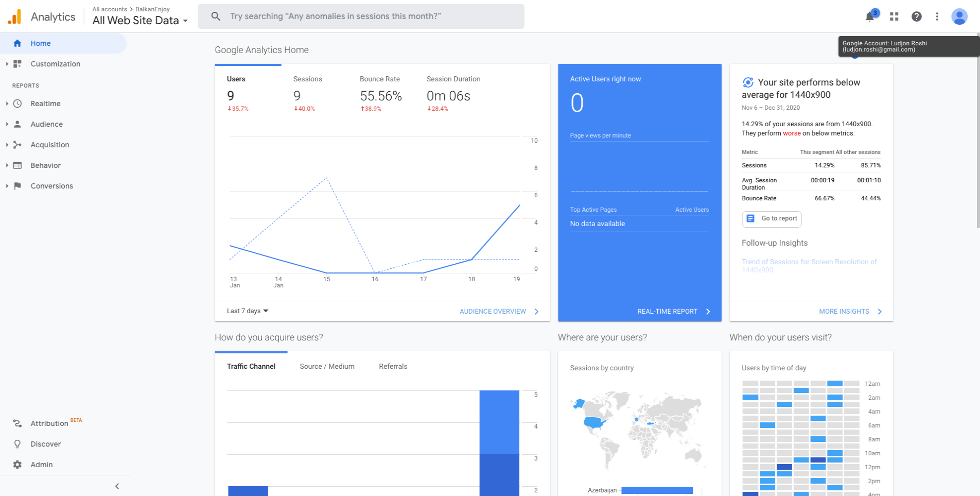Click the Active Users count '0'

(x=577, y=103)
